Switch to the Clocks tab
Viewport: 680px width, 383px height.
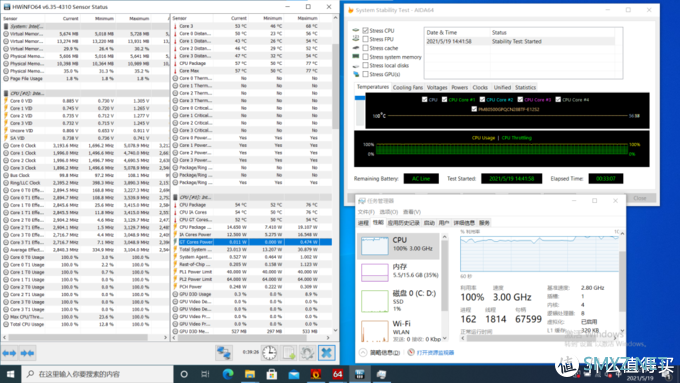click(x=480, y=87)
